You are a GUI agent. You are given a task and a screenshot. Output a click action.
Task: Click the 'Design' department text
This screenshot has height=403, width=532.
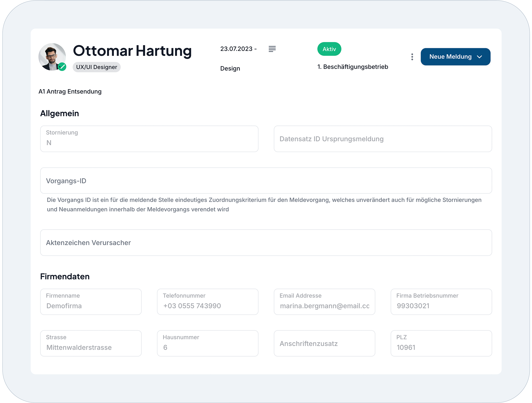230,69
